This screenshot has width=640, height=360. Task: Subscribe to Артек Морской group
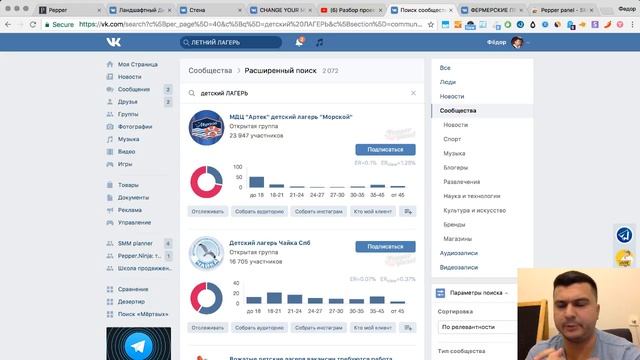tap(385, 149)
